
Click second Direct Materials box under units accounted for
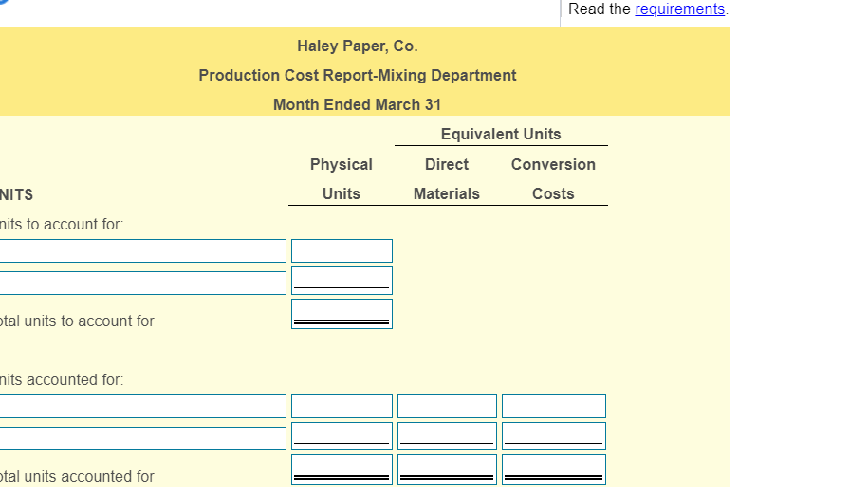pos(448,436)
